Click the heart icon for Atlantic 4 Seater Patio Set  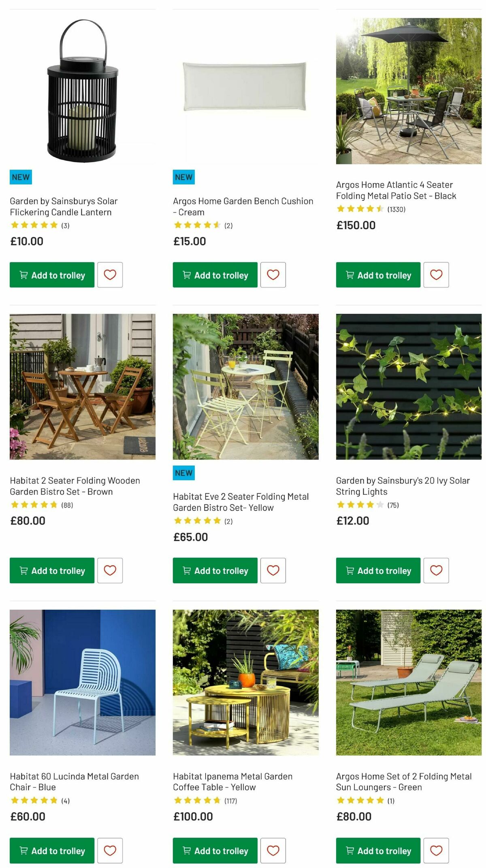[x=436, y=275]
